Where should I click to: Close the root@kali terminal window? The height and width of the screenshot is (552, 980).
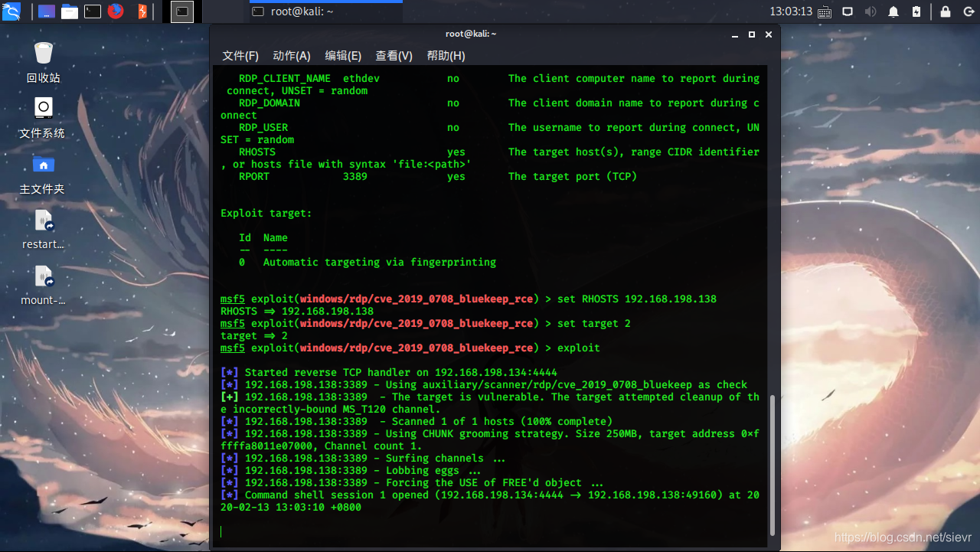[769, 34]
